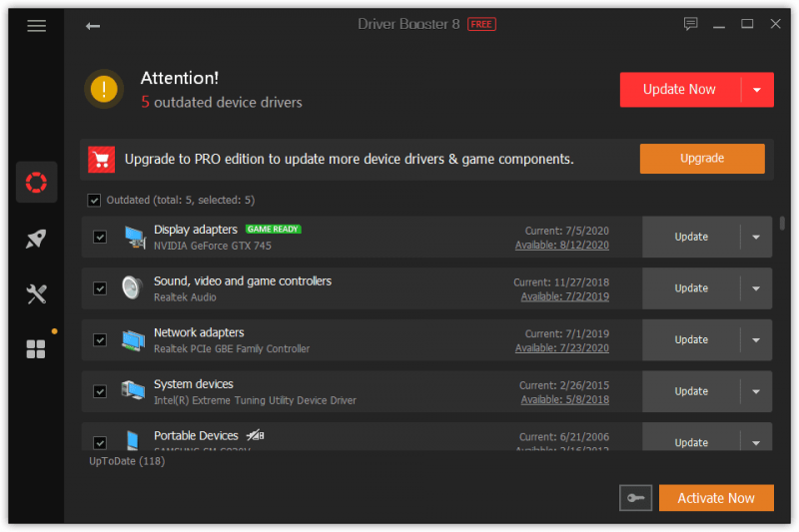Click the Activate Now button
Viewport: 799px width, 532px height.
pos(716,497)
